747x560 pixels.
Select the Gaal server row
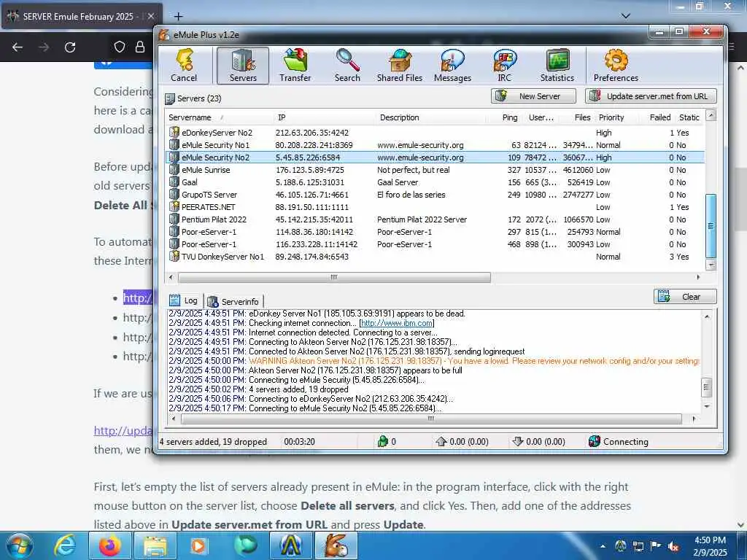[435, 182]
